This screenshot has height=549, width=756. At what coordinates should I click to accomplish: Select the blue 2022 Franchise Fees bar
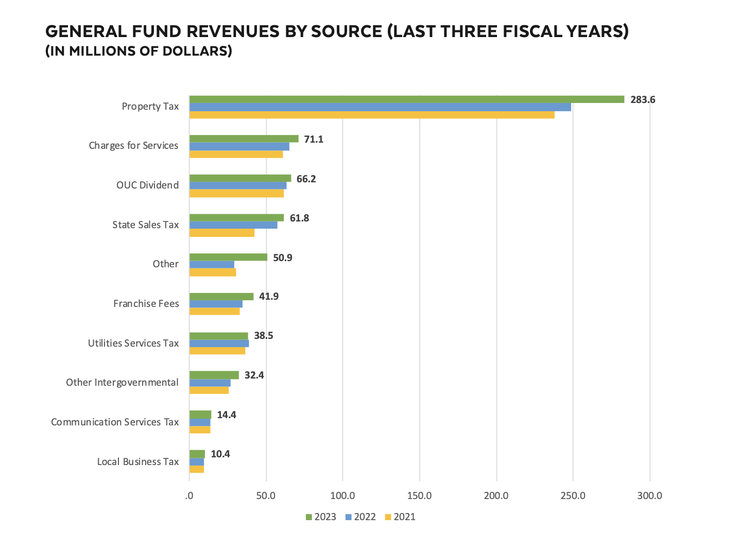[x=216, y=304]
